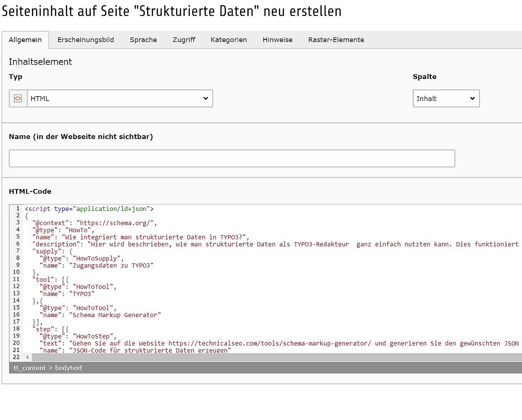522x420 pixels.
Task: Place cursor on "Schema Markup Generator" text in code
Action: pyautogui.click(x=116, y=315)
